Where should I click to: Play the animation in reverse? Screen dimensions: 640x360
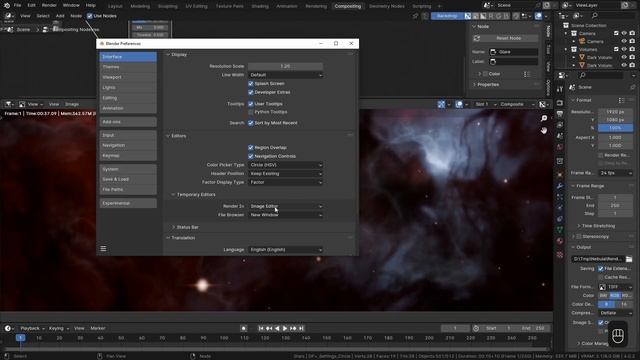click(x=277, y=328)
